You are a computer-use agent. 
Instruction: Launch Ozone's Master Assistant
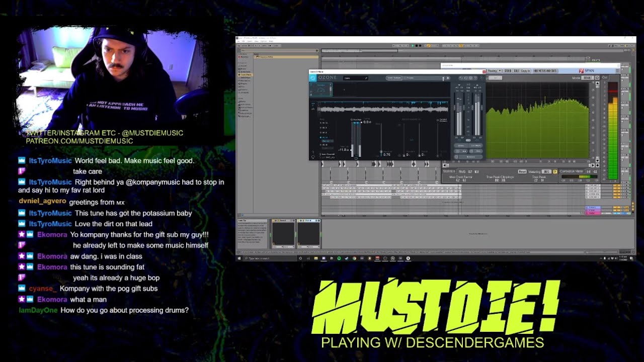394,78
